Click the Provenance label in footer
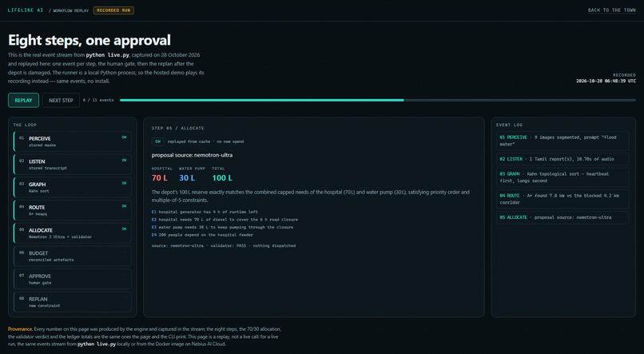The image size is (644, 354). pos(20,329)
